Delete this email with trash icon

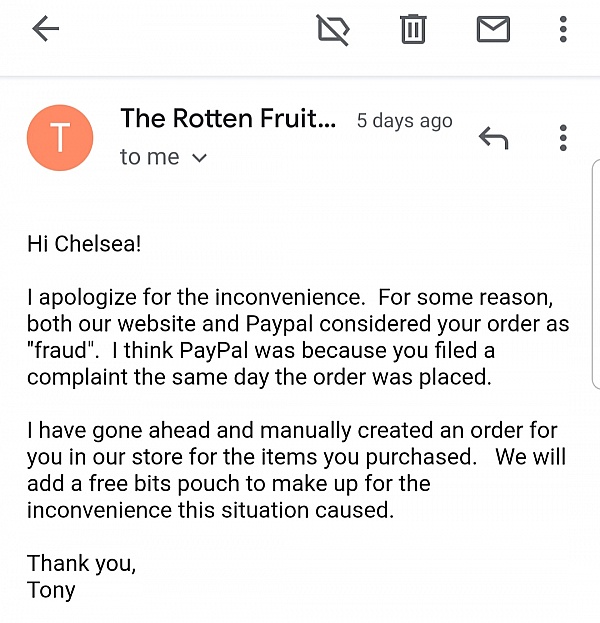(x=413, y=30)
